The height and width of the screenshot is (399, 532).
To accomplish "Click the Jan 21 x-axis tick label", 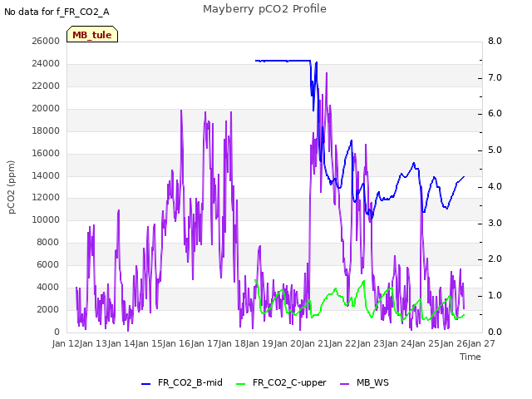I will (315, 343).
